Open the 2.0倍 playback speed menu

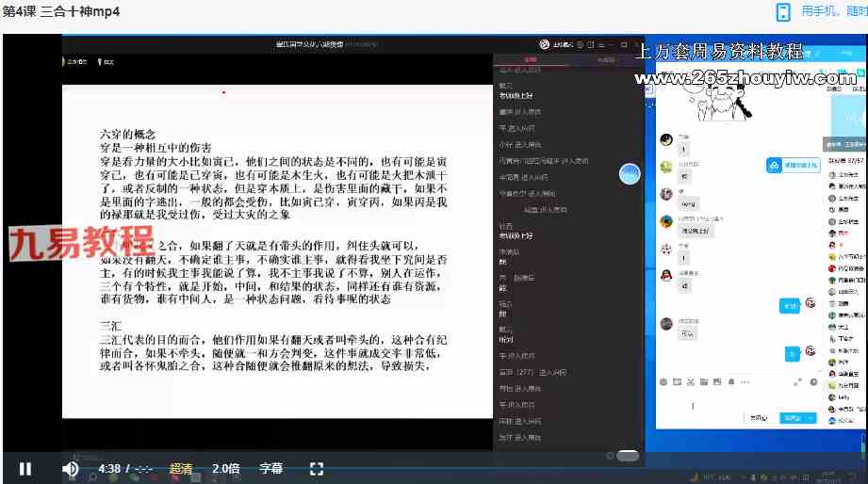pos(225,468)
